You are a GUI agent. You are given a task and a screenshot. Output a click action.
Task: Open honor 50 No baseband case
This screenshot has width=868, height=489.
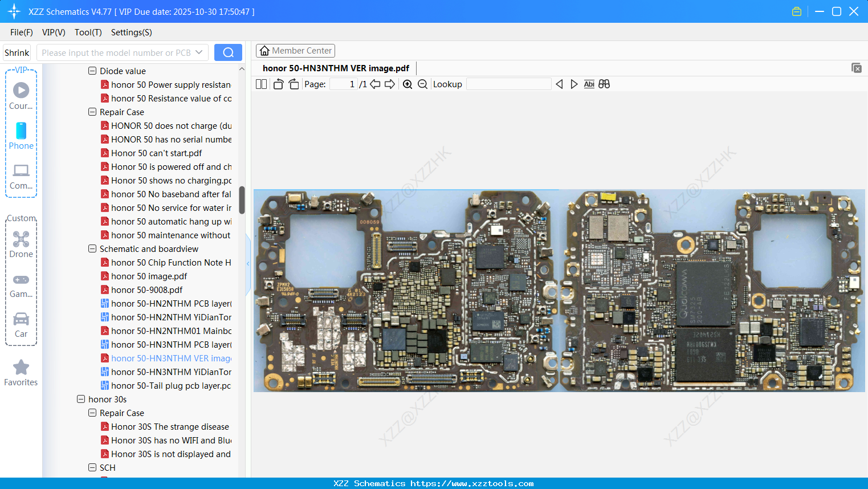point(166,194)
